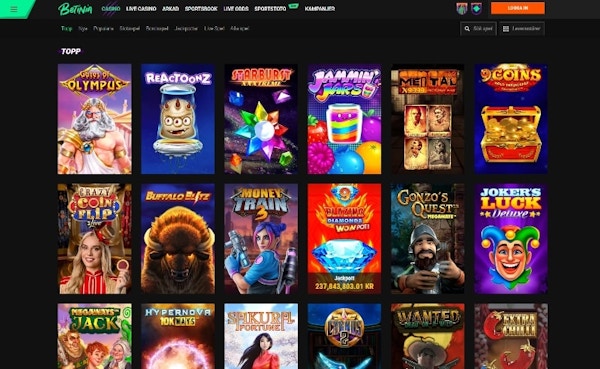This screenshot has height=369, width=600.
Task: Open 9 Blazing Diamonds WowPot game
Action: [344, 239]
